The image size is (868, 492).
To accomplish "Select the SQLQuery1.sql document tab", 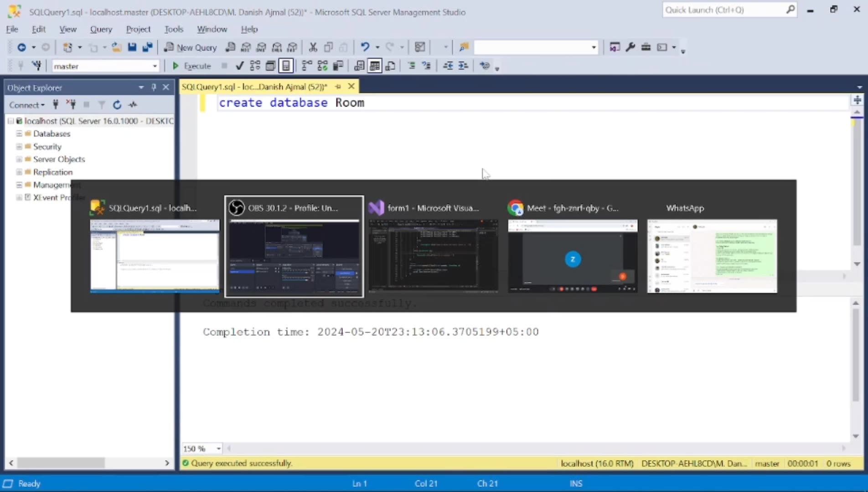I will point(254,87).
